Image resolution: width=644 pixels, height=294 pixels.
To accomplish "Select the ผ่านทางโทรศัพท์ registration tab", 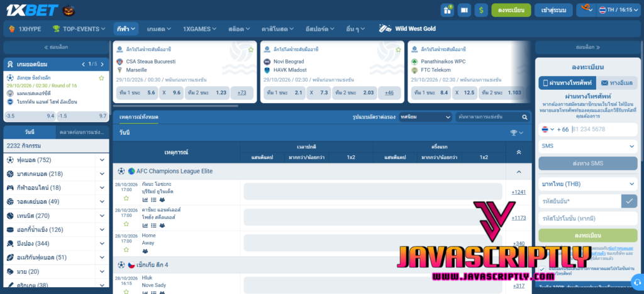I will 567,83.
